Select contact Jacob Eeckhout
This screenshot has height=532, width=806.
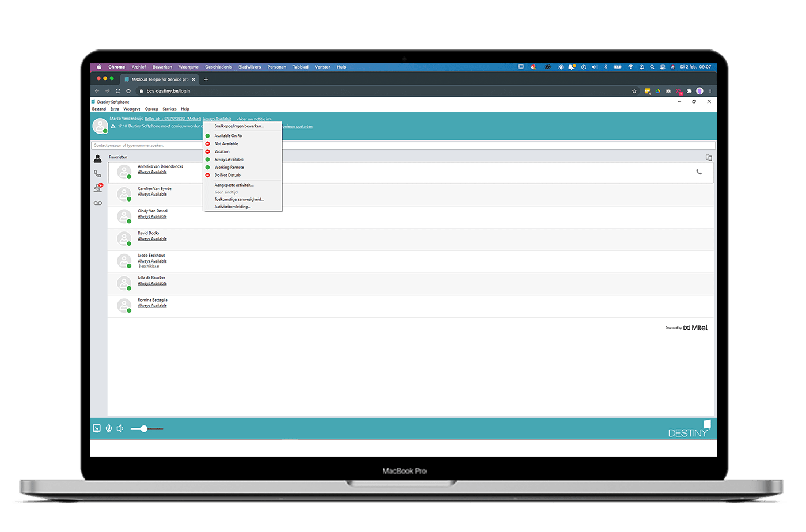click(410, 261)
